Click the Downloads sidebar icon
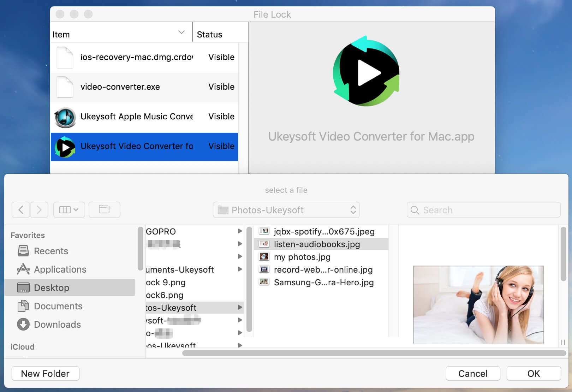 23,324
